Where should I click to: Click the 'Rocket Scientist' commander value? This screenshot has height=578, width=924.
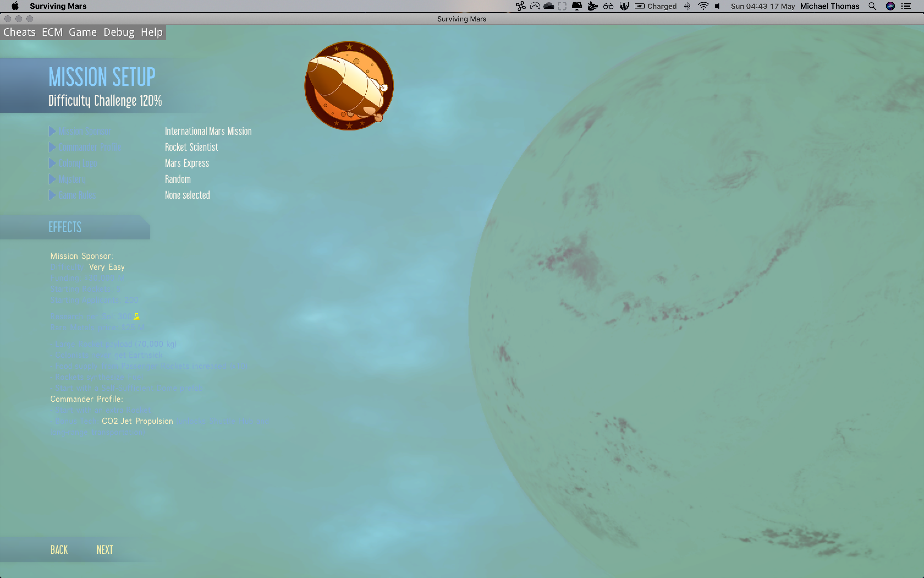click(191, 147)
